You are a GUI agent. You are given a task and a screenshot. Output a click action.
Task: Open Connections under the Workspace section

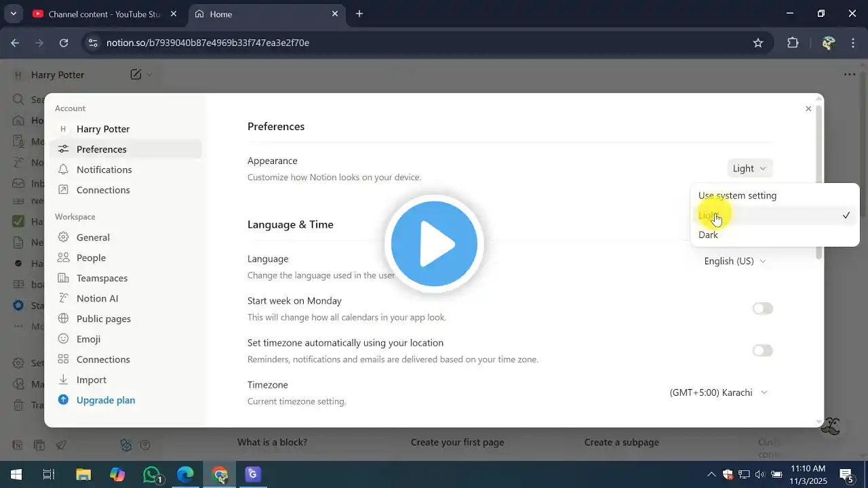click(x=125, y=359)
